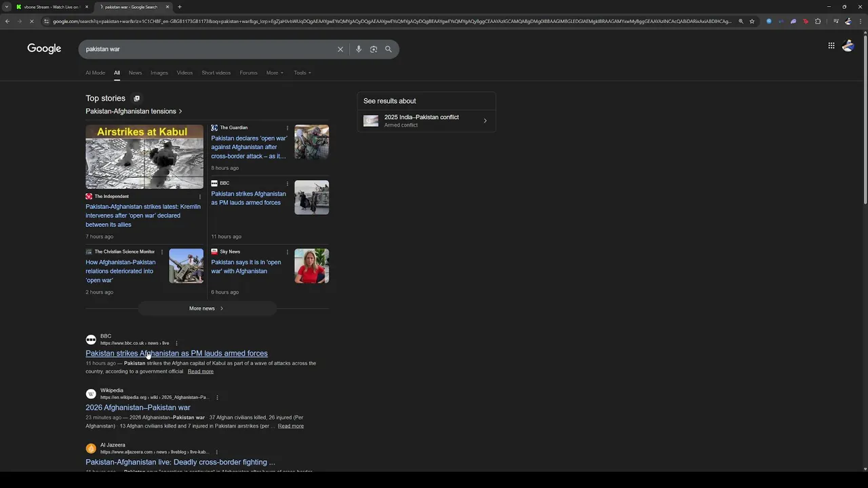Stop loading the page
Screen dimensions: 868x488
click(32, 21)
